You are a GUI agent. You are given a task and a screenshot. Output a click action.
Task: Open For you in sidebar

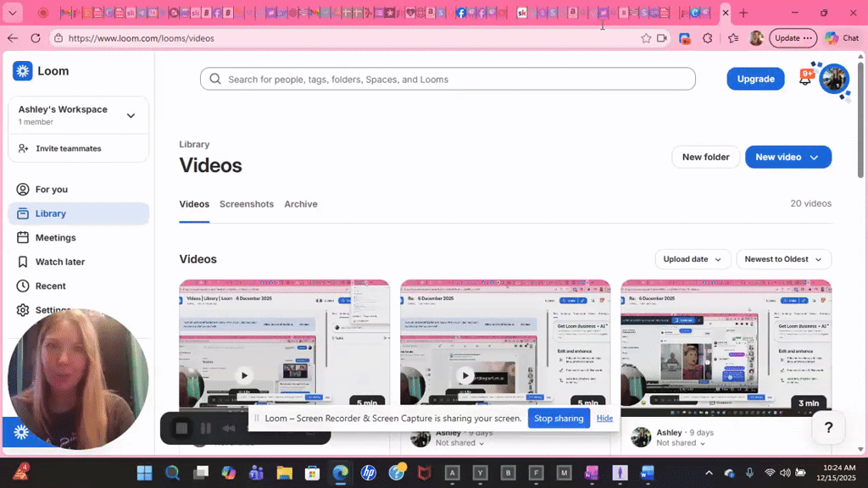coord(79,189)
